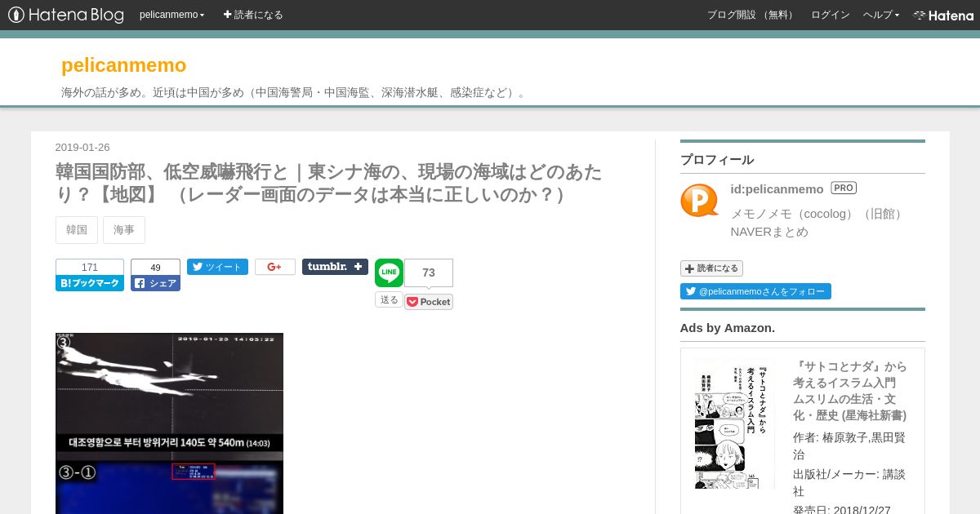Click sidebar 読者になる subscribe button
The width and height of the screenshot is (980, 514).
point(711,268)
